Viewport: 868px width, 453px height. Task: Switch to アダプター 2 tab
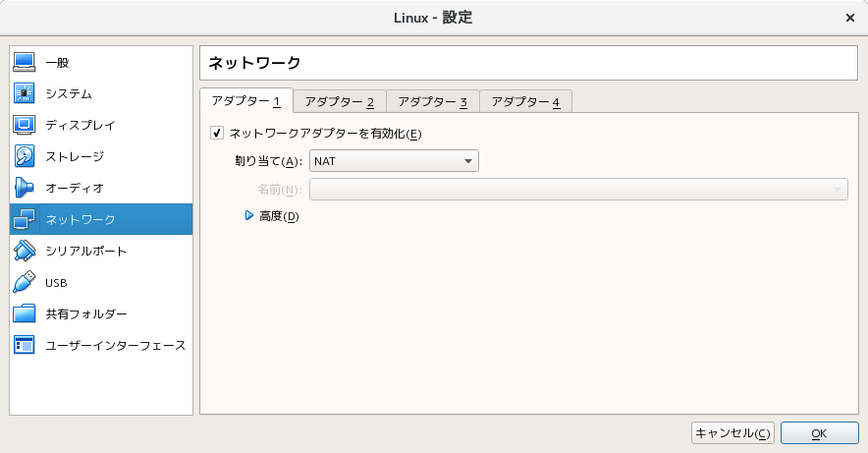(x=340, y=102)
